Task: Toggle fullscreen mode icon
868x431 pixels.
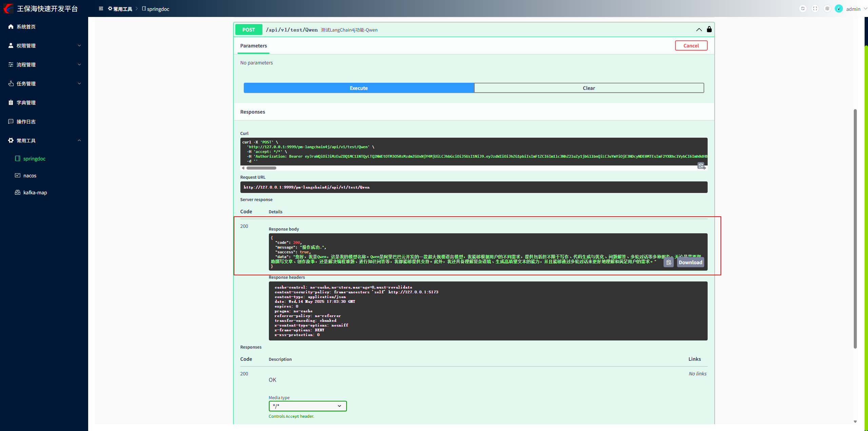Action: pyautogui.click(x=815, y=9)
